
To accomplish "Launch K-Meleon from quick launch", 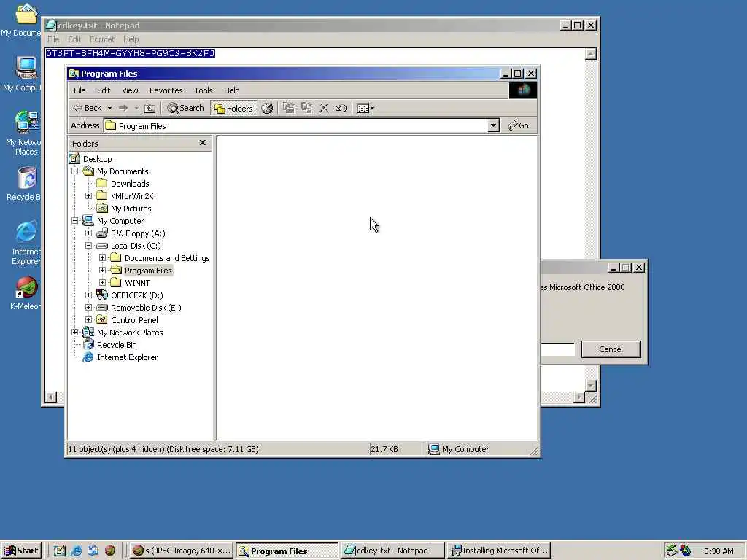I will [x=110, y=551].
